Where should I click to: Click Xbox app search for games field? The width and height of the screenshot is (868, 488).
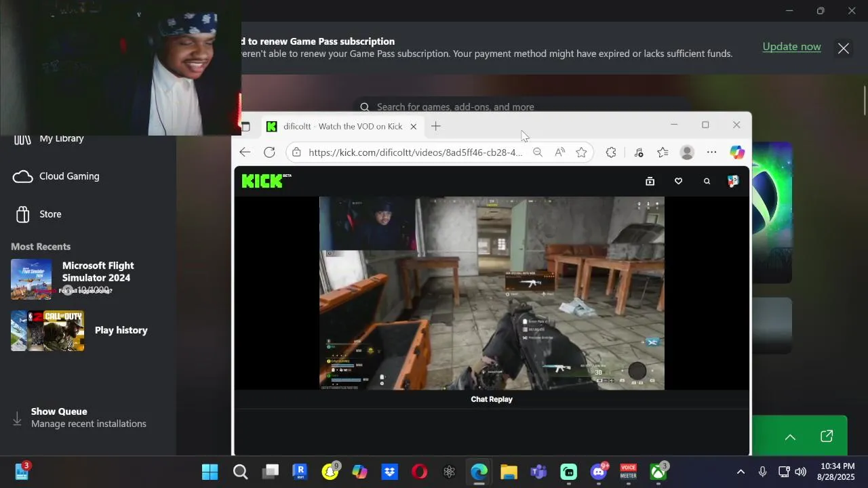tap(521, 106)
